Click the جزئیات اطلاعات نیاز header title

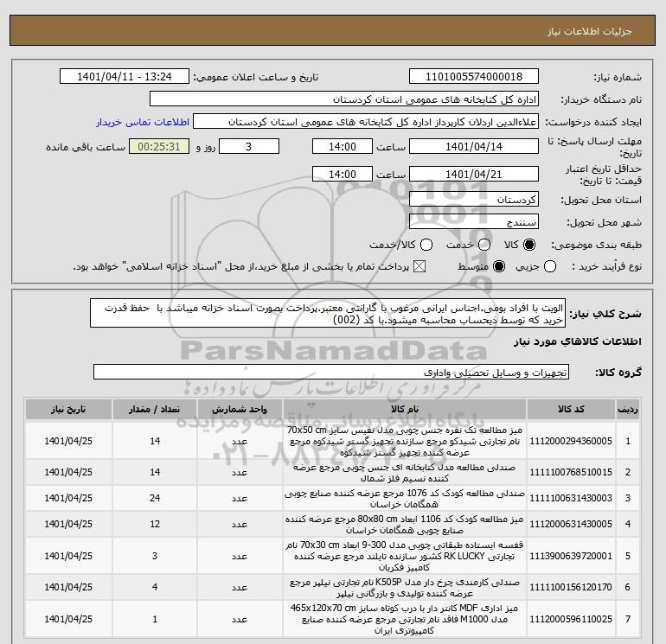590,31
